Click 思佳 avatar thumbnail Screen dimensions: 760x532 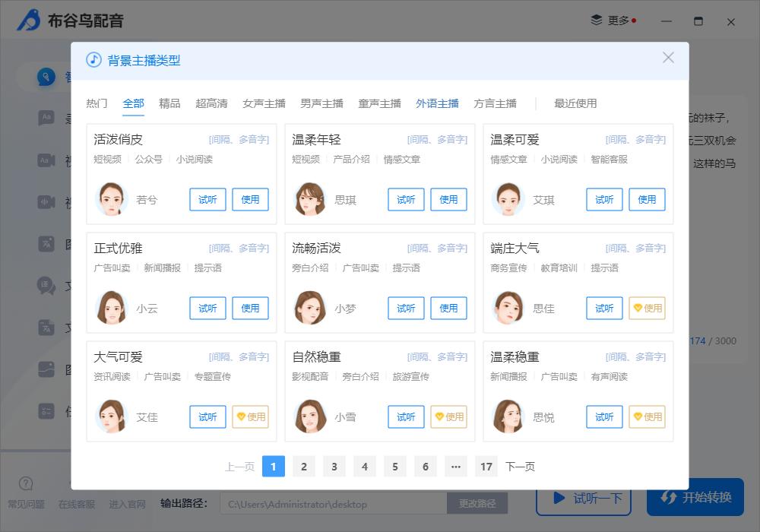[x=508, y=308]
